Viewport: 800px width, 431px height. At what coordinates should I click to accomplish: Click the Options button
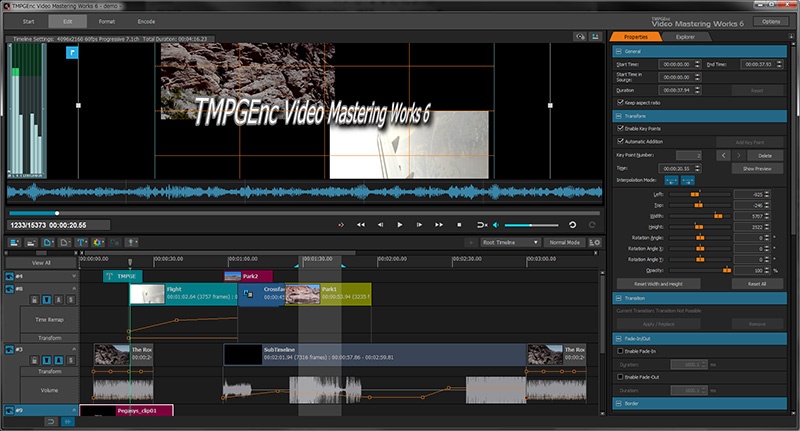click(771, 21)
